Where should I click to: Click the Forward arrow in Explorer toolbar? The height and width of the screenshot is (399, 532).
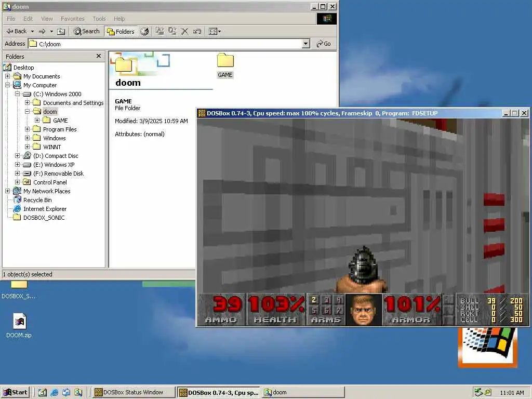[43, 31]
